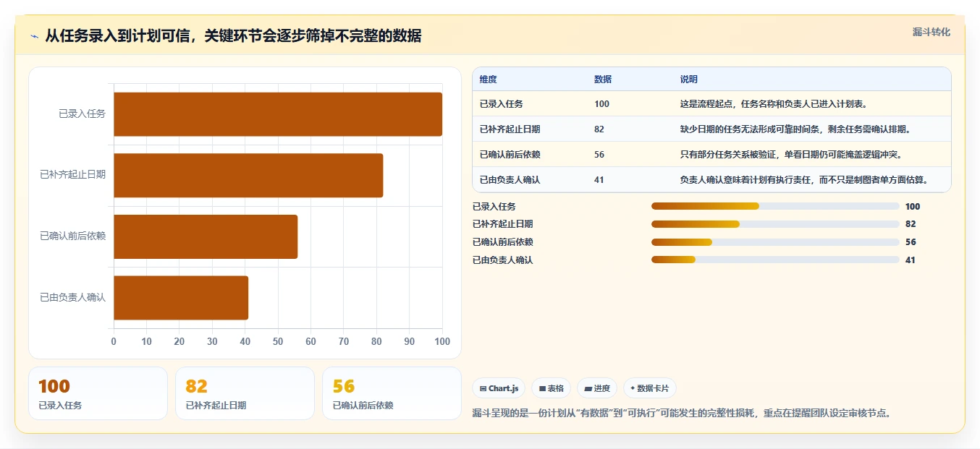Image resolution: width=980 pixels, height=449 pixels.
Task: Click the 已确认前后依赖 label beside its progress bar
Action: click(502, 242)
